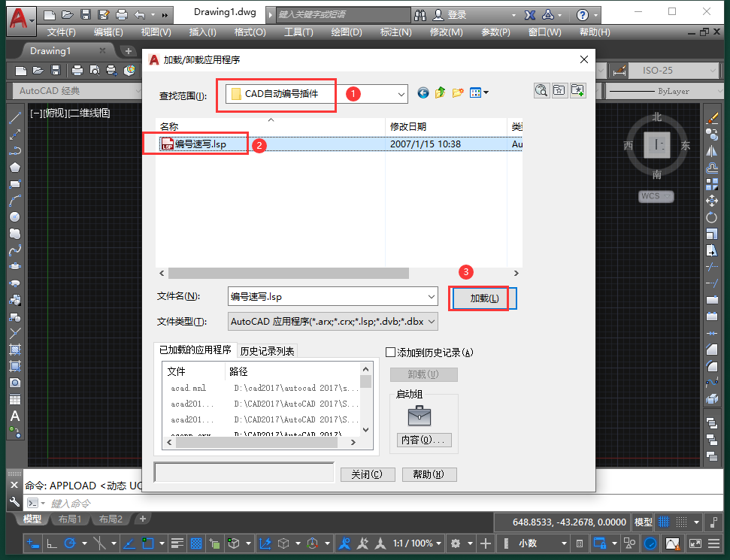Viewport: 730px width, 560px height.
Task: Select the Move modify tool
Action: (x=712, y=201)
